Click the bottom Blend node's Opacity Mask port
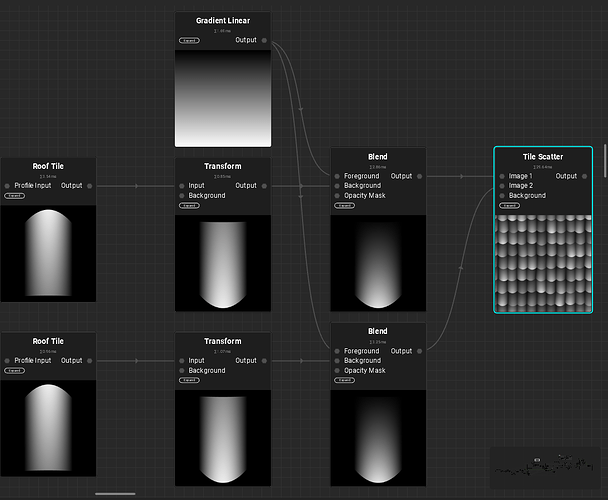Screen dimensions: 608x500 pyautogui.click(x=337, y=371)
